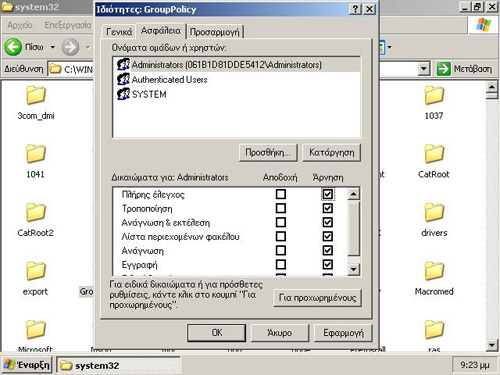Check Allow for Πλήρης έλεγχος
The image size is (500, 375).
[281, 194]
